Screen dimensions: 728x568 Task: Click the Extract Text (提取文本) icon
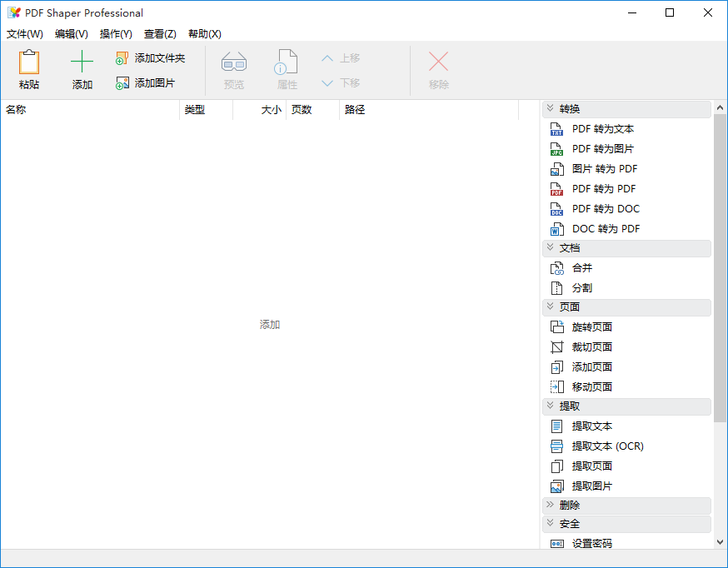pyautogui.click(x=556, y=426)
